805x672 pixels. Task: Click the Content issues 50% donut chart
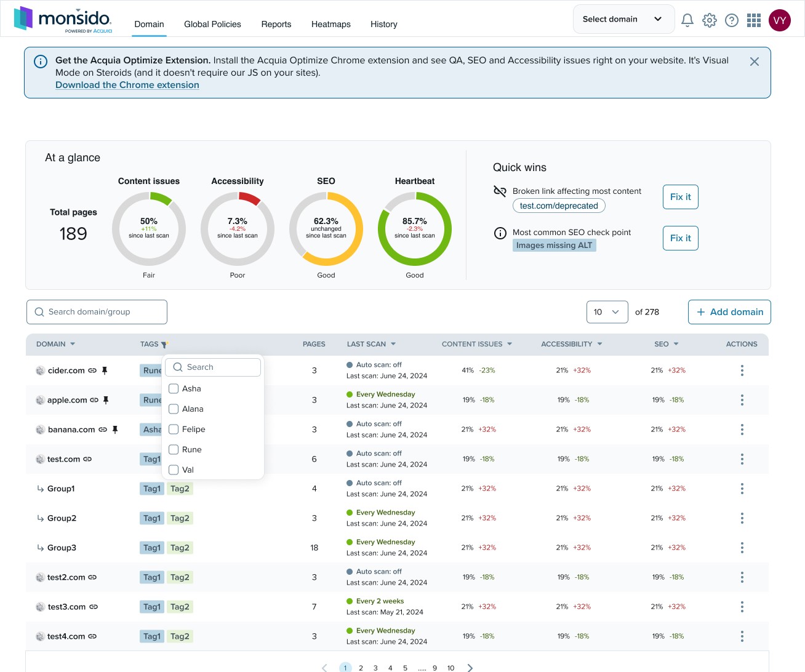point(149,229)
